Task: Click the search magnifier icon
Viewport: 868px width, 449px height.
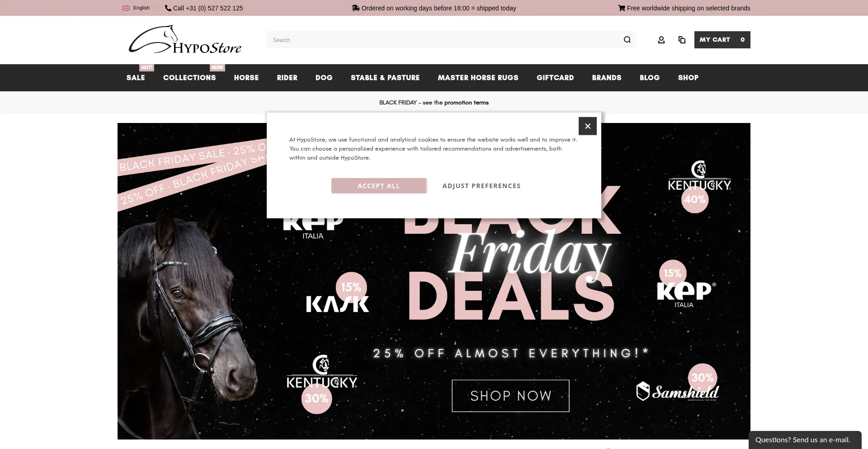Action: coord(627,40)
